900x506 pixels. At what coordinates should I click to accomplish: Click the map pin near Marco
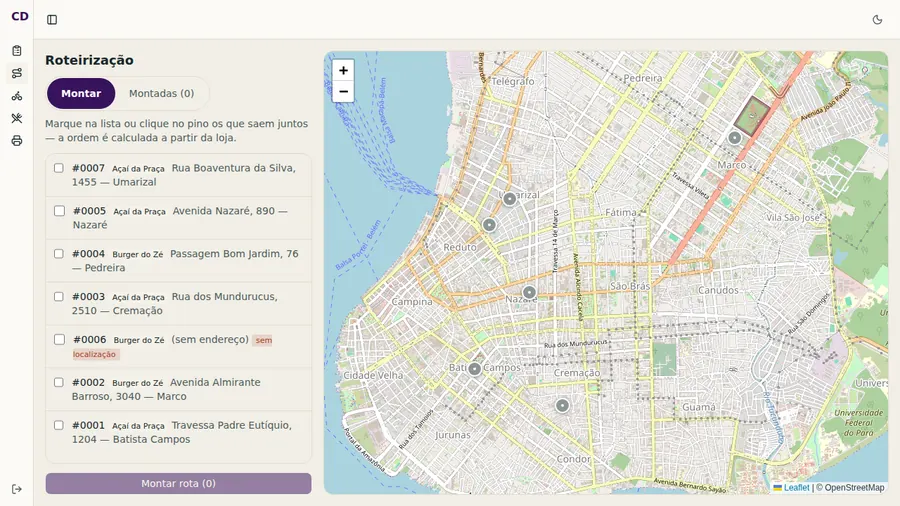pyautogui.click(x=735, y=138)
